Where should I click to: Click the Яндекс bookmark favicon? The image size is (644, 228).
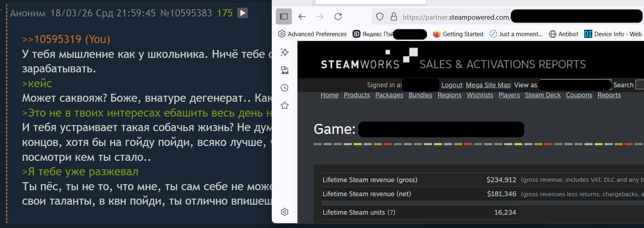point(357,34)
